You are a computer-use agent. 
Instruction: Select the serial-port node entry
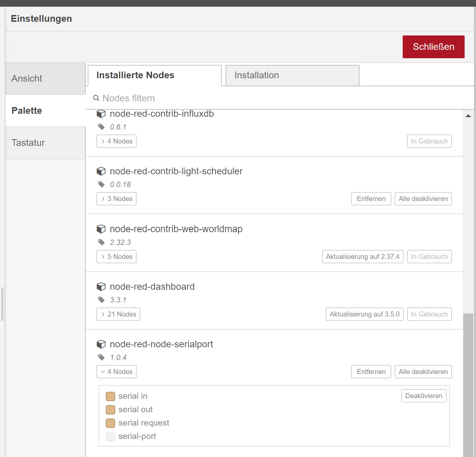pyautogui.click(x=137, y=436)
